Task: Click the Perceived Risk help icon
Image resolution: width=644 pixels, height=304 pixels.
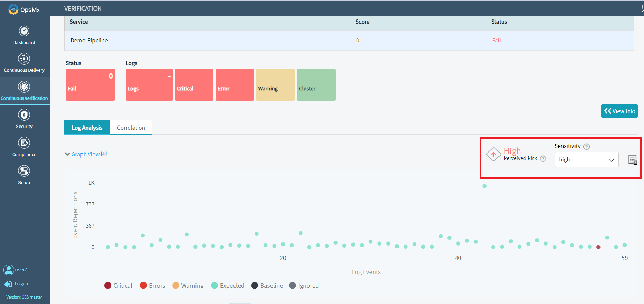Action: click(x=543, y=158)
